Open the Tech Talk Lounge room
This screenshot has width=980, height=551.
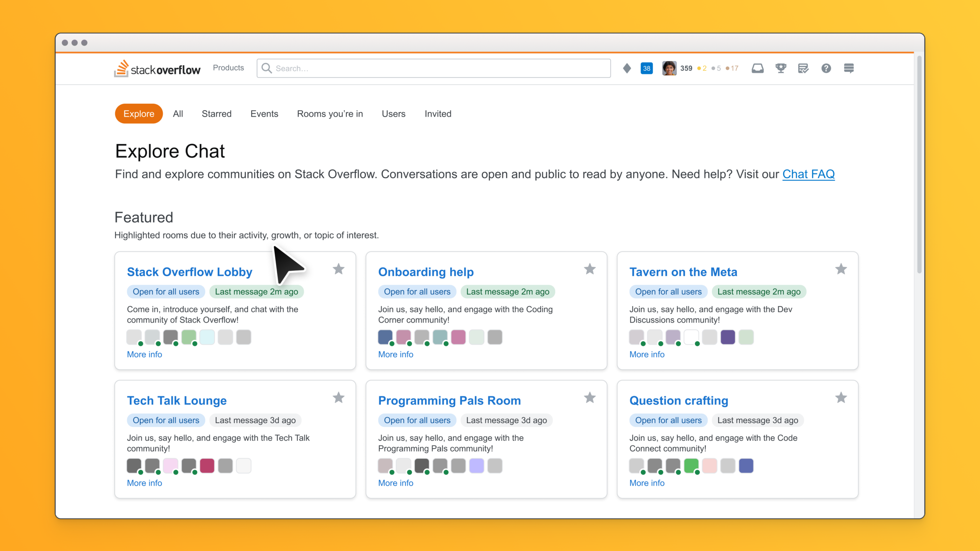pyautogui.click(x=176, y=400)
